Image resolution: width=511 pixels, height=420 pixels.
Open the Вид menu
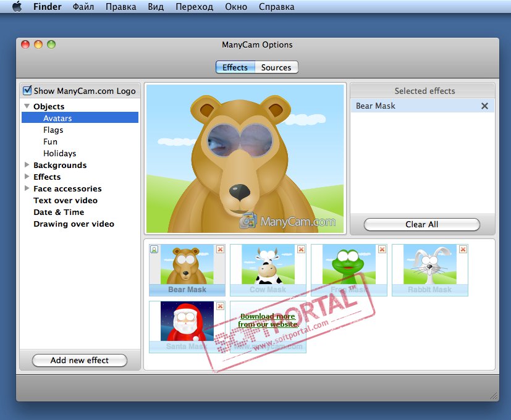tap(156, 7)
